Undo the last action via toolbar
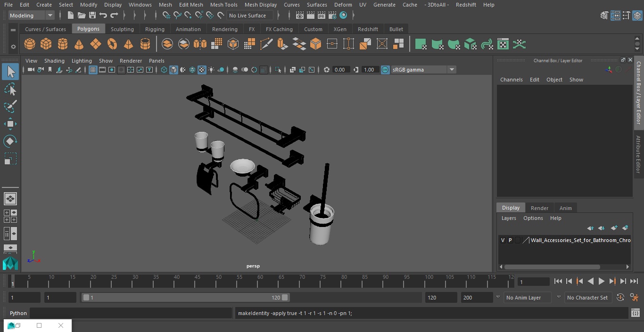The image size is (644, 332). click(x=103, y=16)
